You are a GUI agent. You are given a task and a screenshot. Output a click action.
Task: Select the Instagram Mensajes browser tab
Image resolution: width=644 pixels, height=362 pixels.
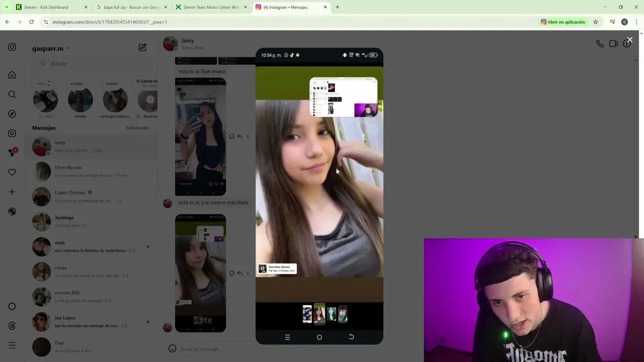291,7
